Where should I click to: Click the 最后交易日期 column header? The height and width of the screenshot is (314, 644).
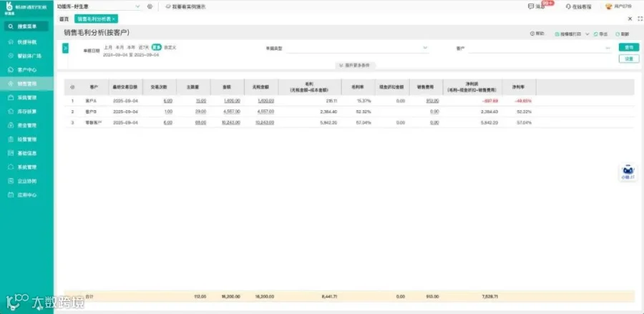click(125, 87)
